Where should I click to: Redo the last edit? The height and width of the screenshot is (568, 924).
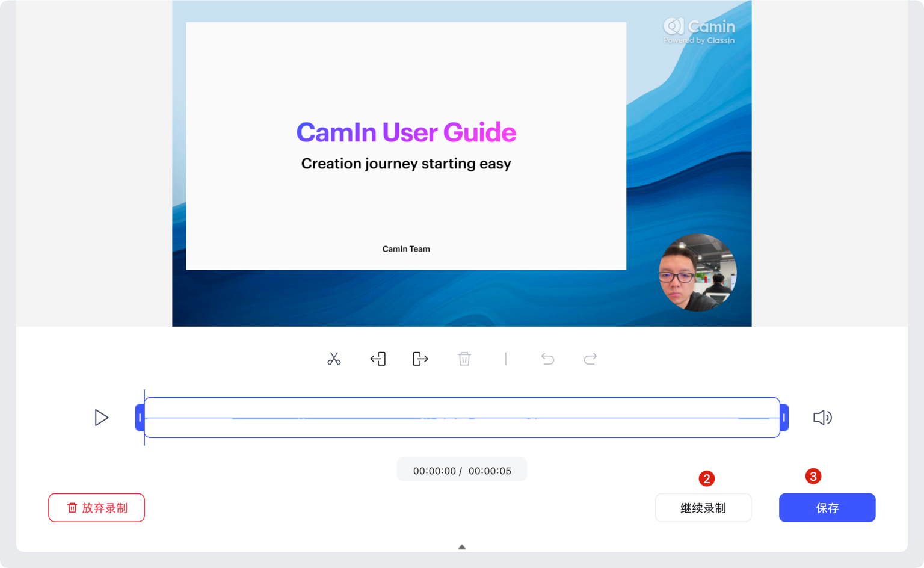click(590, 359)
